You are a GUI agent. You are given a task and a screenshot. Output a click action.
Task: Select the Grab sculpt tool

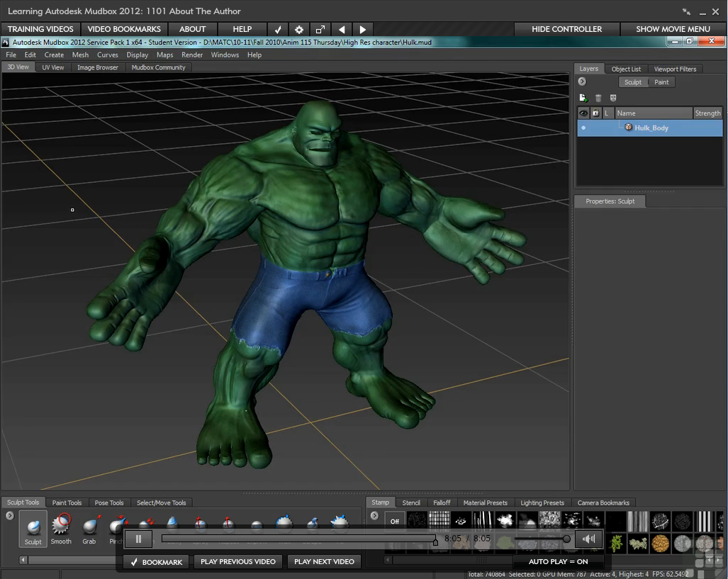[x=89, y=529]
